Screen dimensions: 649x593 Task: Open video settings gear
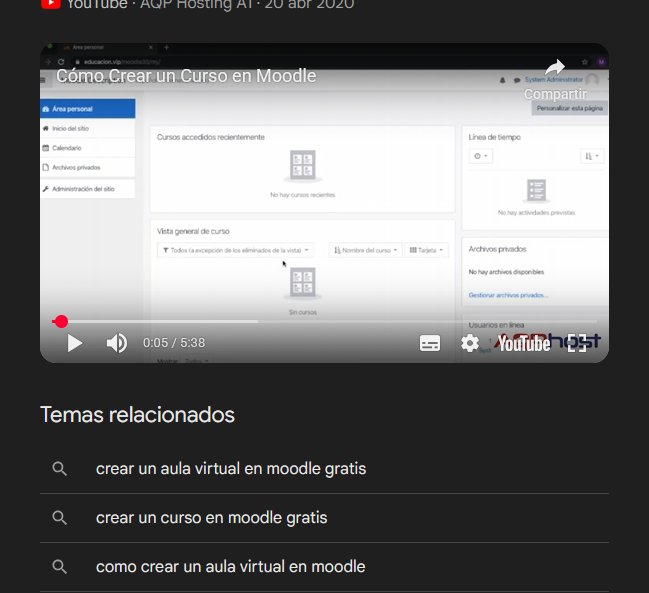(x=470, y=343)
